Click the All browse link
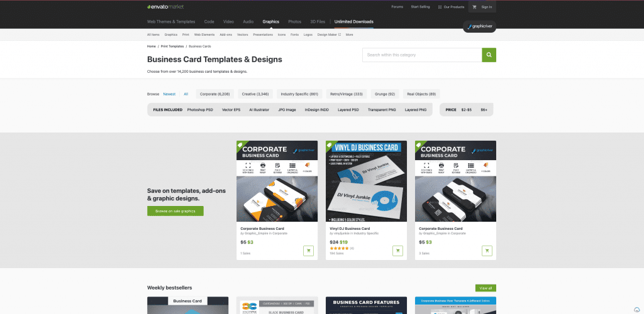Screen dimensions: 644x314 pyautogui.click(x=186, y=94)
